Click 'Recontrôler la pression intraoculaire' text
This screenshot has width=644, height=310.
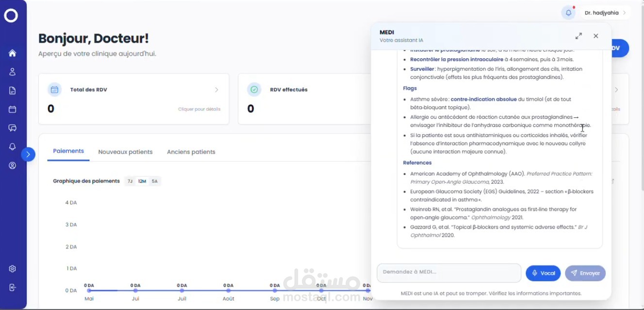pos(457,60)
